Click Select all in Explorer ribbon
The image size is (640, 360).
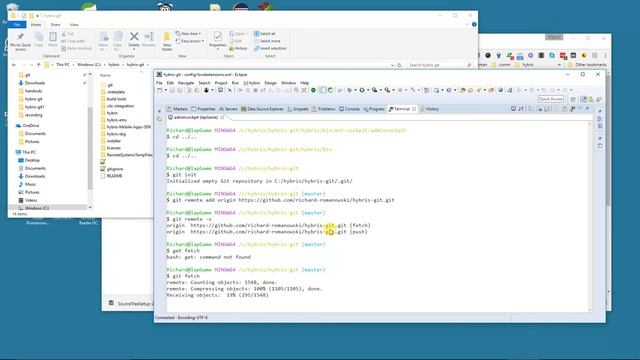pos(265,33)
